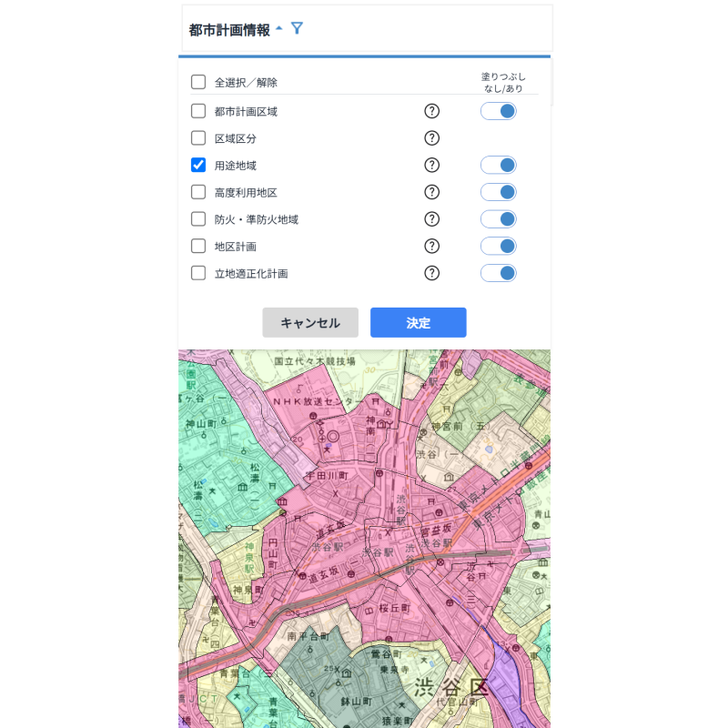Tick the 地区計画 checkbox
Image resolution: width=728 pixels, height=728 pixels.
tap(198, 246)
